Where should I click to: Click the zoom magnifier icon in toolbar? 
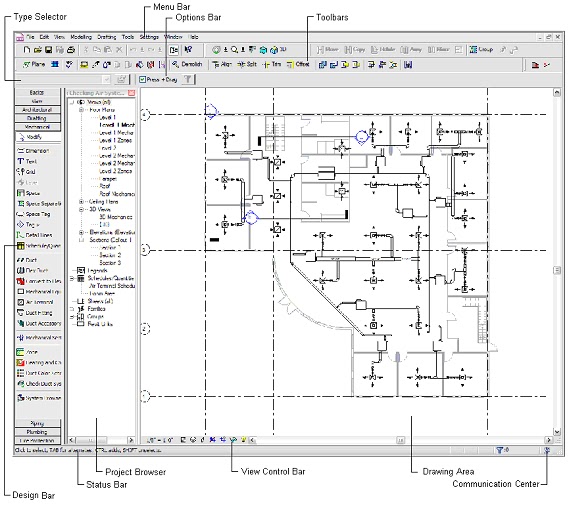[234, 49]
